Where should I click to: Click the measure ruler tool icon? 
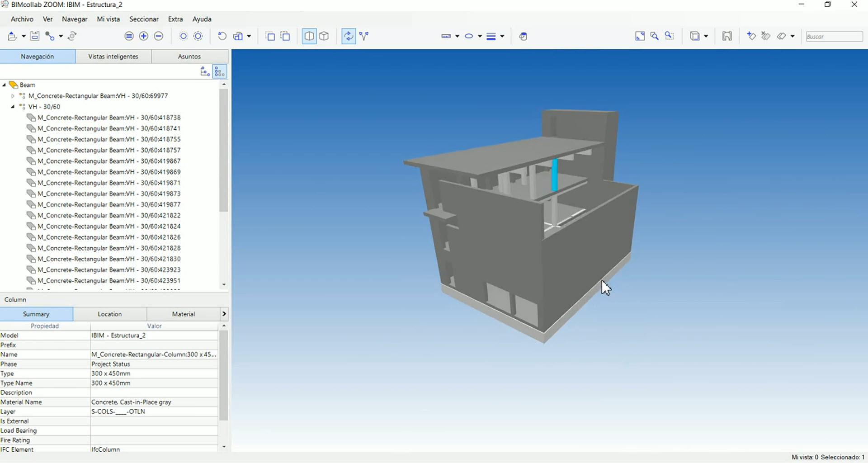[446, 36]
